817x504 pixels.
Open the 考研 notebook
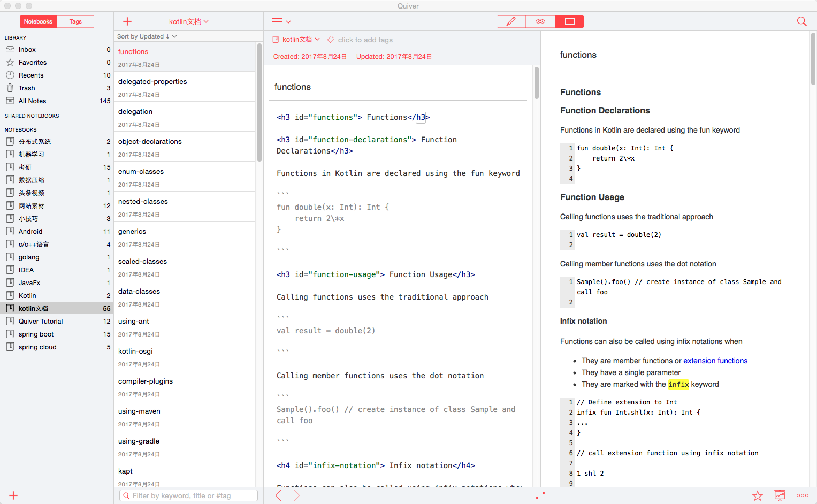(57, 167)
